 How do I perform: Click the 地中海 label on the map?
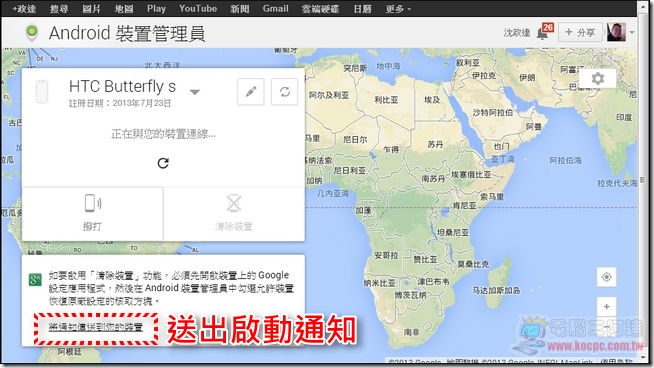[x=388, y=66]
